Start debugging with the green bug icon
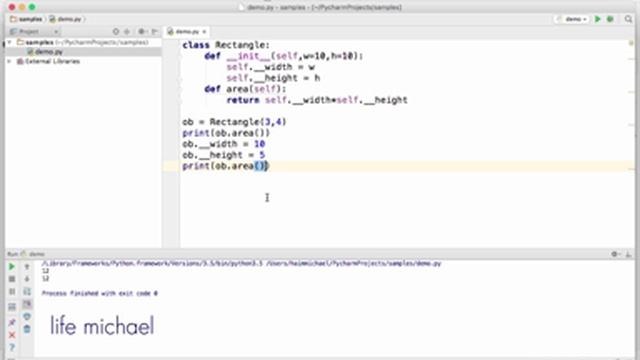This screenshot has width=640, height=360. click(610, 19)
